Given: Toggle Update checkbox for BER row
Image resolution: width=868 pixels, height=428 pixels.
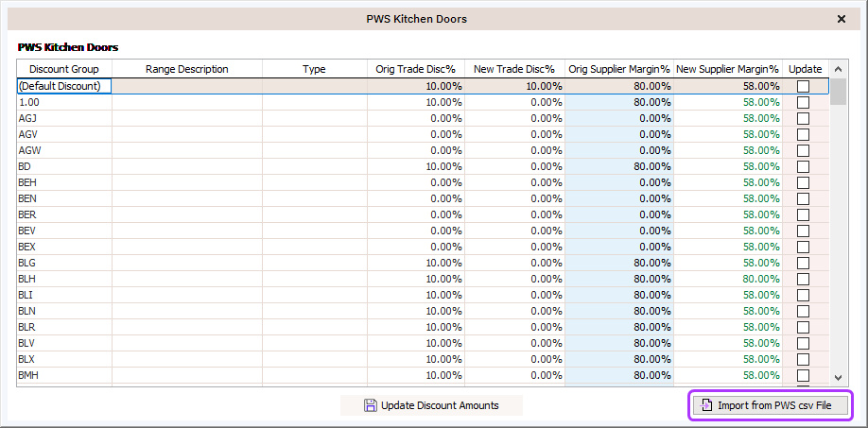Looking at the screenshot, I should click(803, 214).
